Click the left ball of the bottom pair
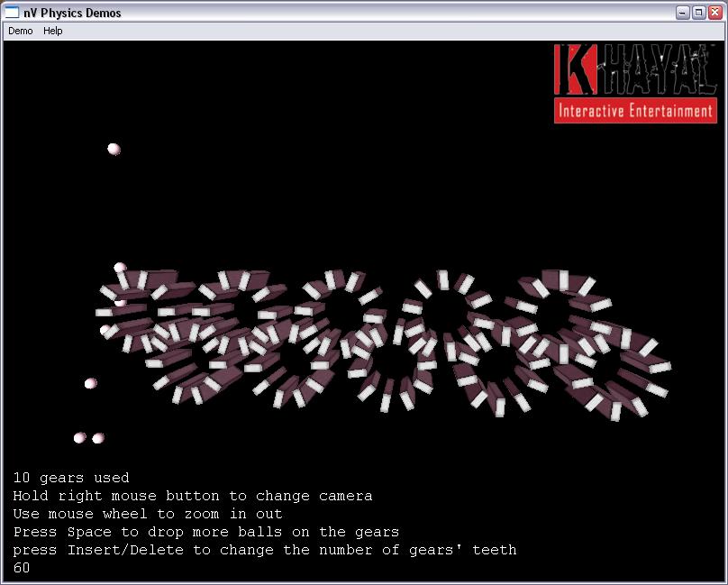Screen dimensions: 728x585 tap(79, 438)
